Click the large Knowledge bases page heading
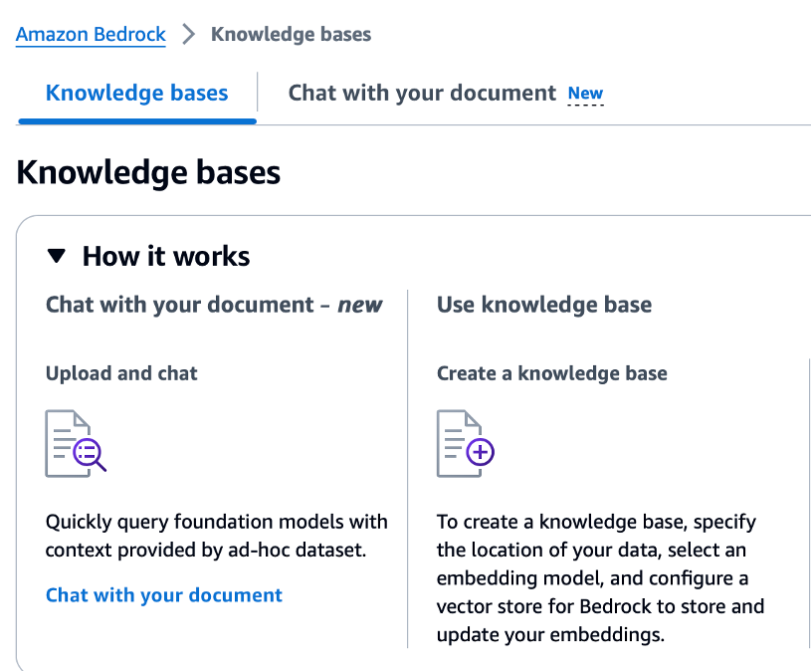 tap(148, 172)
